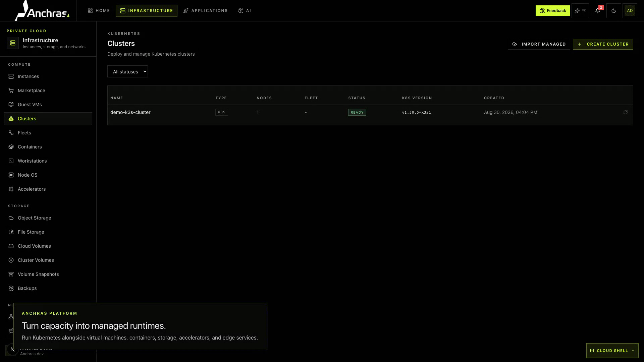This screenshot has width=644, height=362.
Task: Open Instances in sidebar
Action: [x=48, y=76]
